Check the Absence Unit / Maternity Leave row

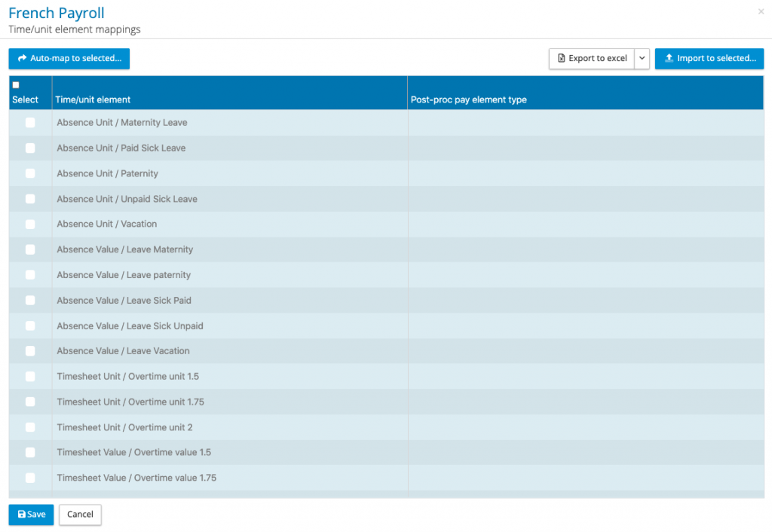tap(30, 123)
